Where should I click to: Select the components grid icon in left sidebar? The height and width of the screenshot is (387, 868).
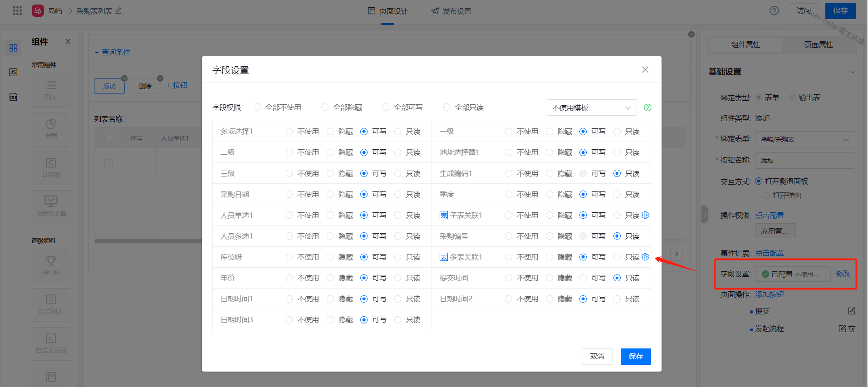pos(13,48)
